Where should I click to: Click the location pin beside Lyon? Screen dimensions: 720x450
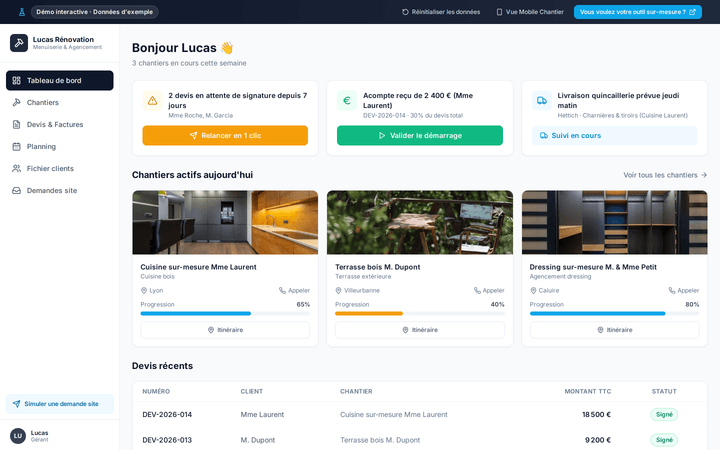[144, 291]
